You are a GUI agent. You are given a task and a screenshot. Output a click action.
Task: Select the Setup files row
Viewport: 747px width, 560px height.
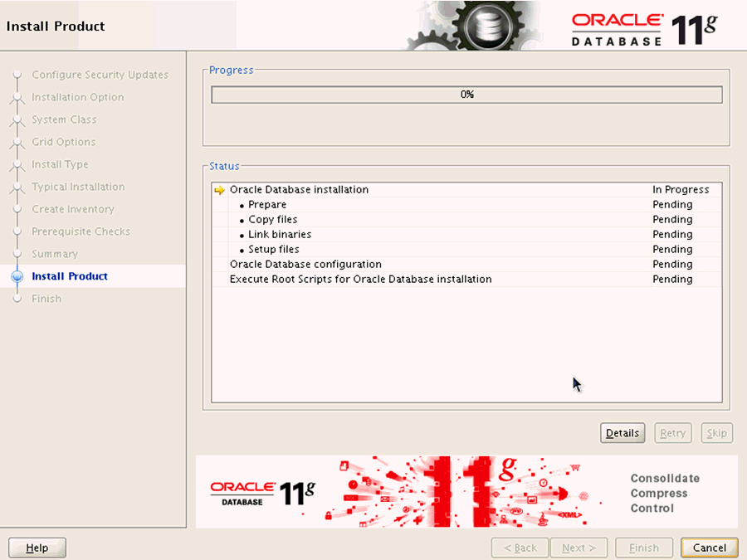pyautogui.click(x=466, y=249)
